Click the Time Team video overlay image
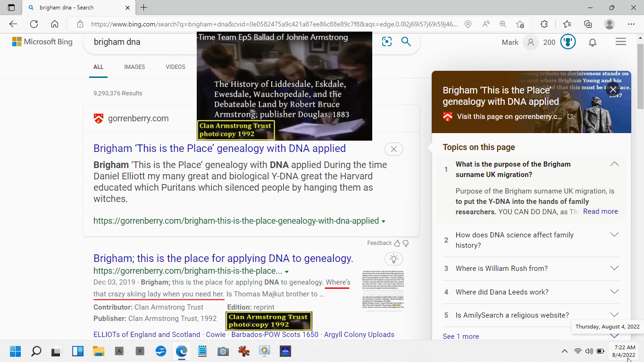The image size is (644, 362). 284,86
